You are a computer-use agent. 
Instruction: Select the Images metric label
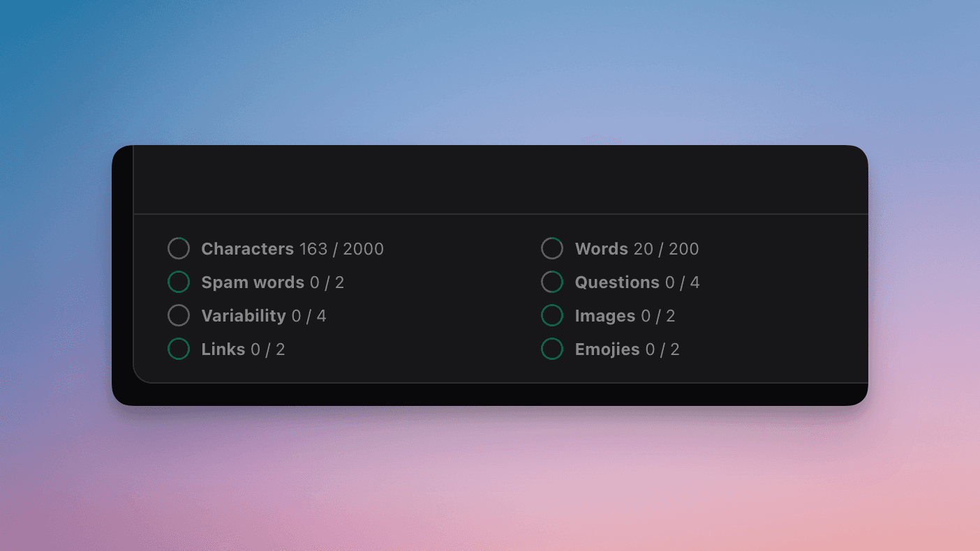pos(605,316)
